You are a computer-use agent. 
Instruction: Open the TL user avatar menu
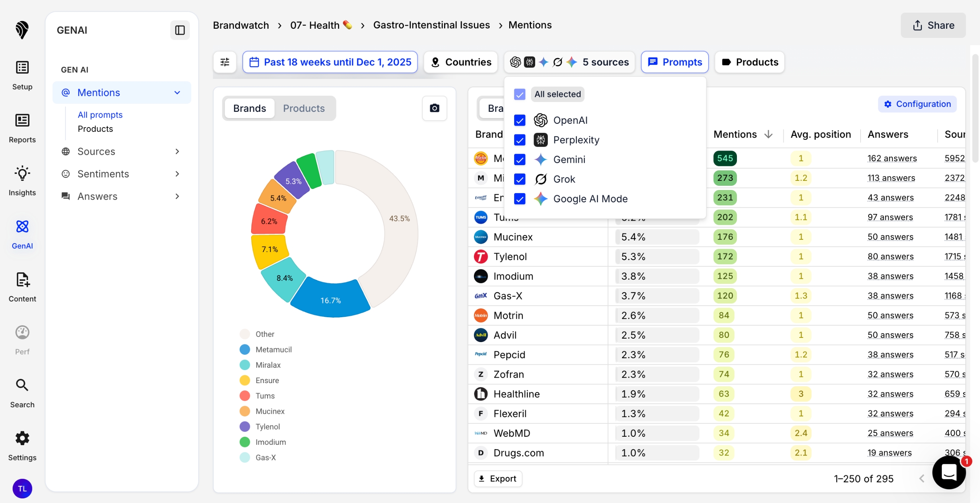tap(22, 488)
